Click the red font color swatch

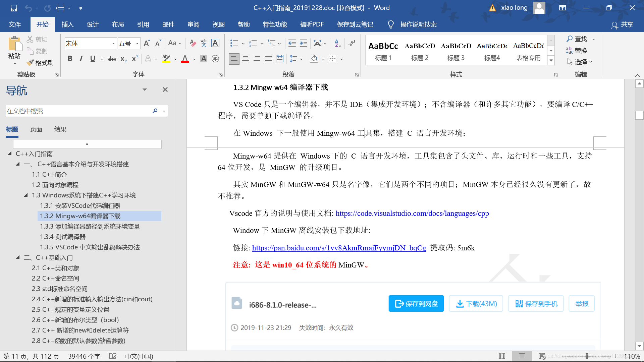pos(185,59)
